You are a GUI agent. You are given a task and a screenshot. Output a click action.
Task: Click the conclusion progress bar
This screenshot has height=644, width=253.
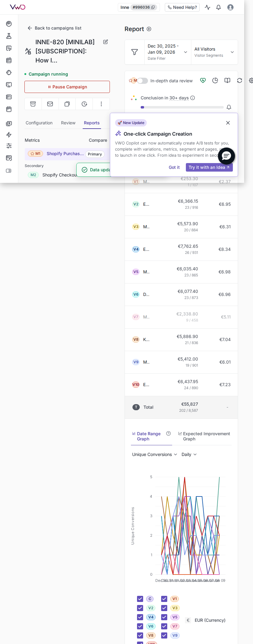coord(182,107)
